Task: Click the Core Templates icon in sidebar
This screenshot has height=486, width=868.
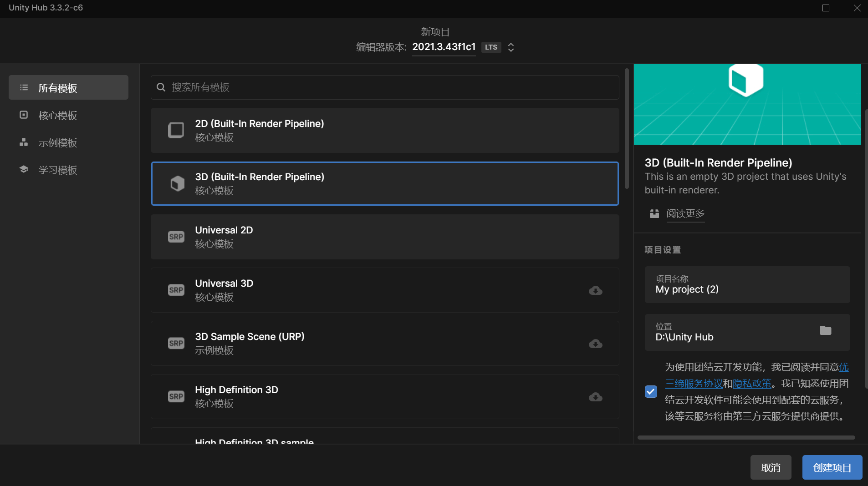Action: point(24,115)
